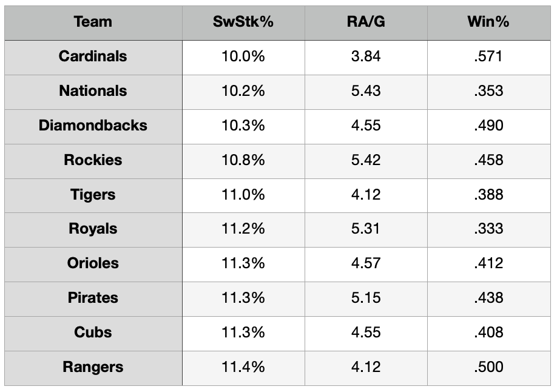The image size is (557, 392).
Task: Select the Rangers 11.4% SwStk% cell
Action: click(243, 367)
